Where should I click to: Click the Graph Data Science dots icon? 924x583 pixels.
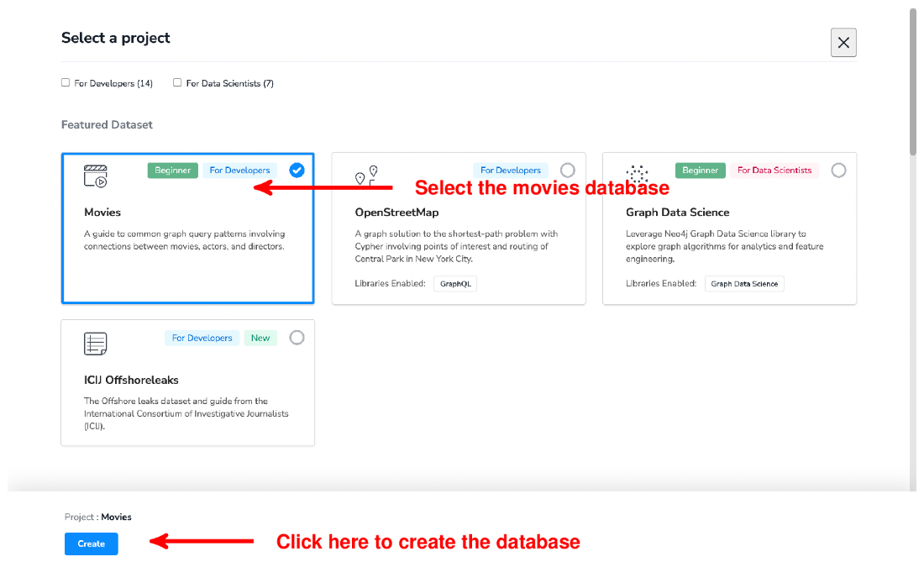[637, 175]
